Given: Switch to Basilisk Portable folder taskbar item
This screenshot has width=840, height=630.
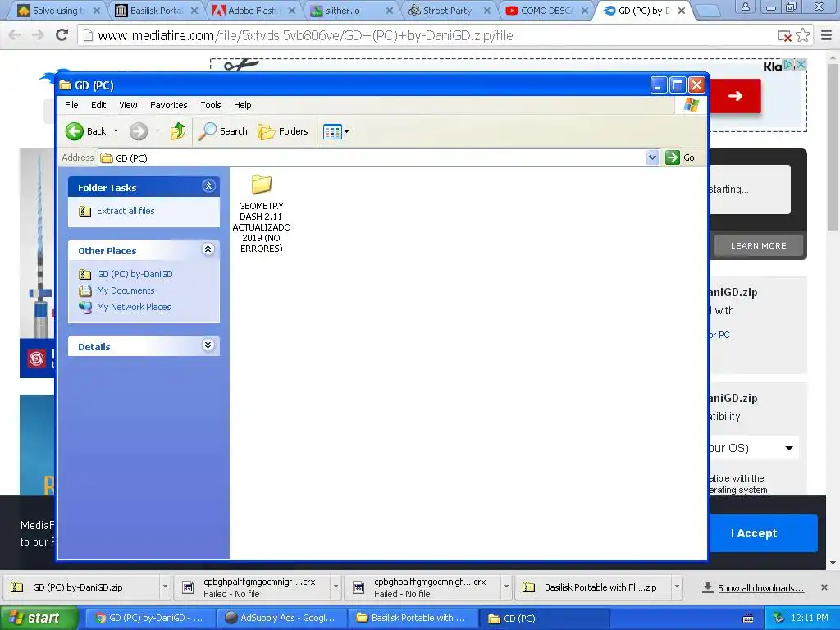Looking at the screenshot, I should [412, 618].
